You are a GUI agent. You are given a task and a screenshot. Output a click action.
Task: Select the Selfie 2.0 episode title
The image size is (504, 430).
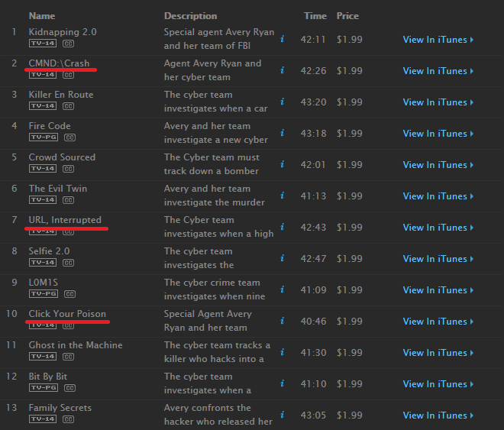click(x=50, y=251)
